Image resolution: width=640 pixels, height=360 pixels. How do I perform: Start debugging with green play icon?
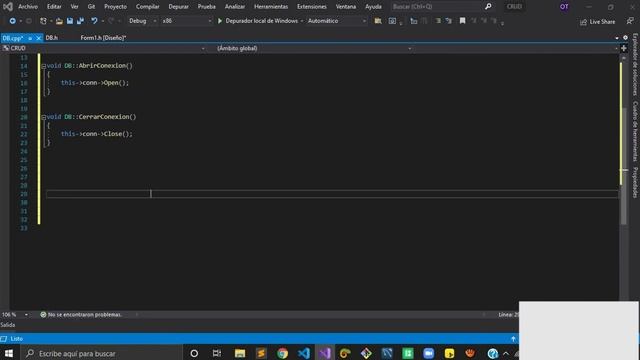point(220,21)
